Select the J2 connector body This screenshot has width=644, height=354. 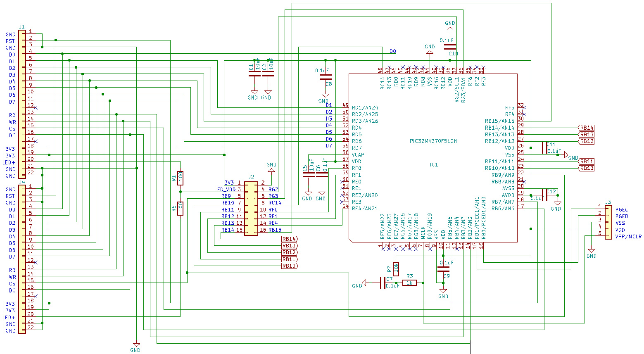[251, 209]
